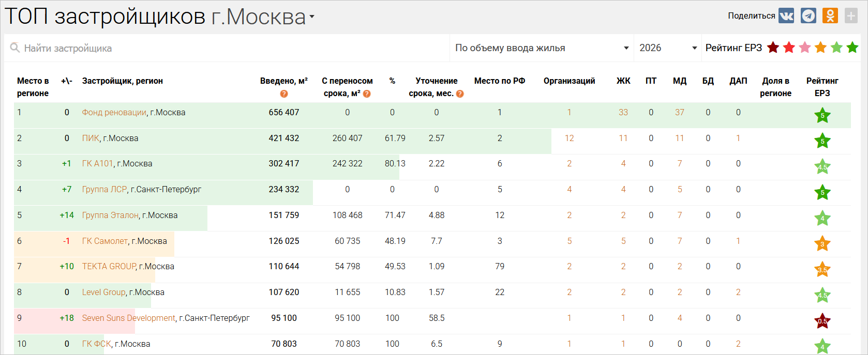Open Группа Эталон developer link
The width and height of the screenshot is (868, 355).
point(110,215)
